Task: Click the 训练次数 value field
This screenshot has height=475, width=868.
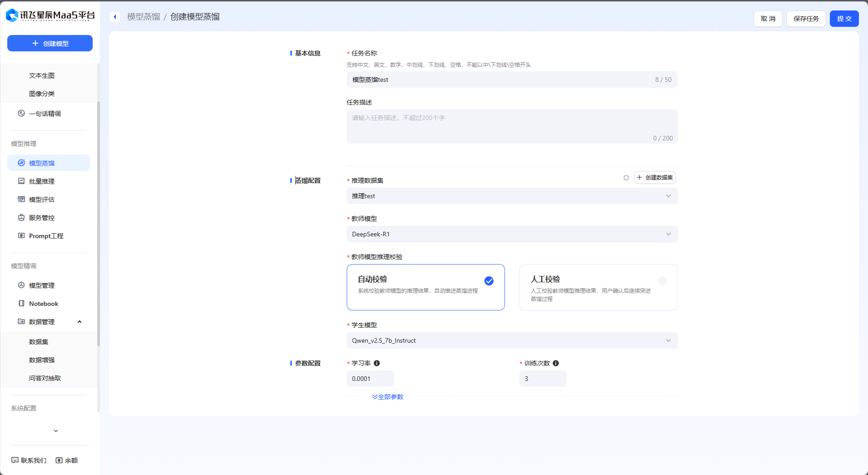Action: click(543, 379)
